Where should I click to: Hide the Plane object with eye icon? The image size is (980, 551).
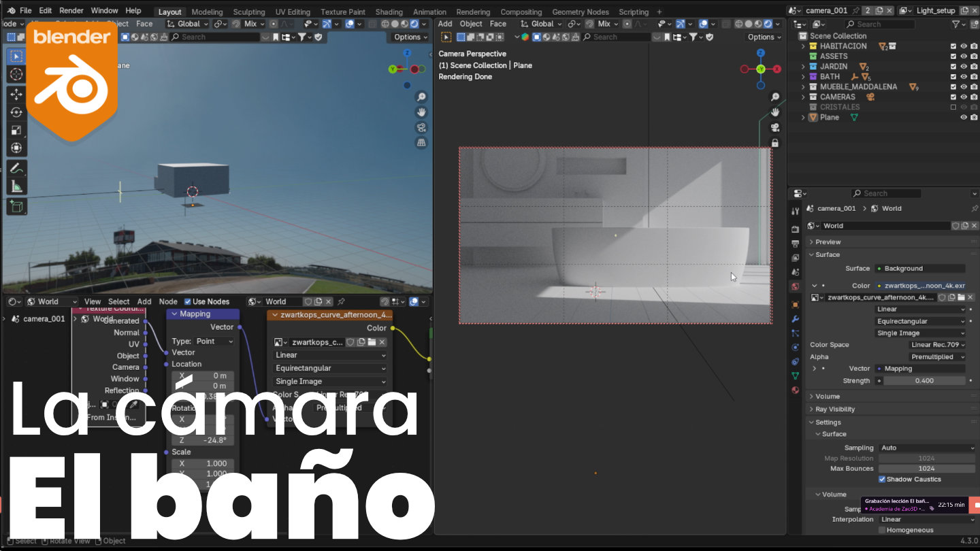[x=964, y=118]
